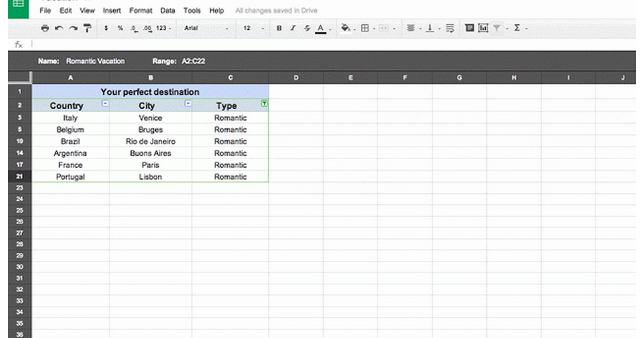Click the Sheets home icon
Image resolution: width=644 pixels, height=338 pixels.
(x=18, y=9)
